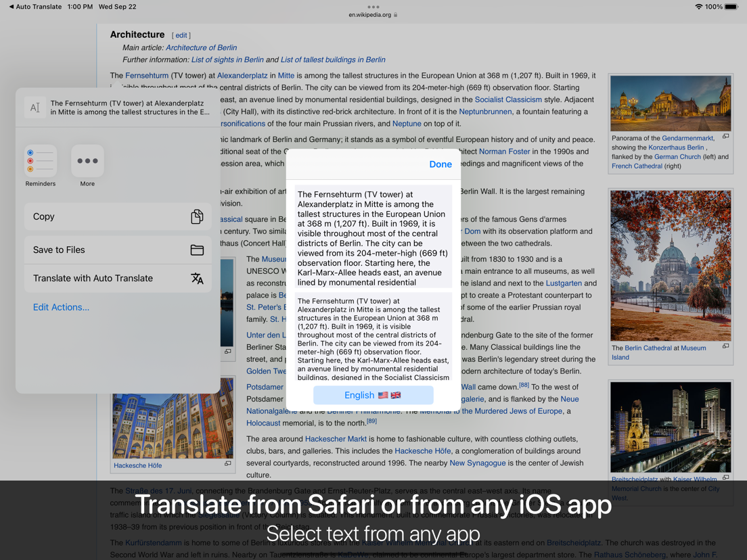Enlarge the Gendarmenmarkt image icon
The width and height of the screenshot is (747, 560).
tap(725, 137)
